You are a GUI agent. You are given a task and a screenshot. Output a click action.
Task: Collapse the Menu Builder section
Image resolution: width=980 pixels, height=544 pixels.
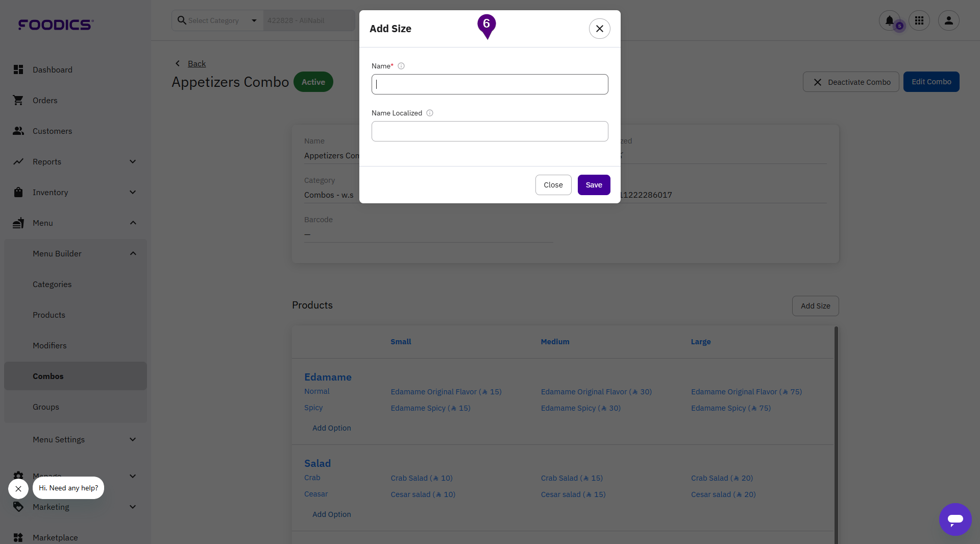click(133, 253)
